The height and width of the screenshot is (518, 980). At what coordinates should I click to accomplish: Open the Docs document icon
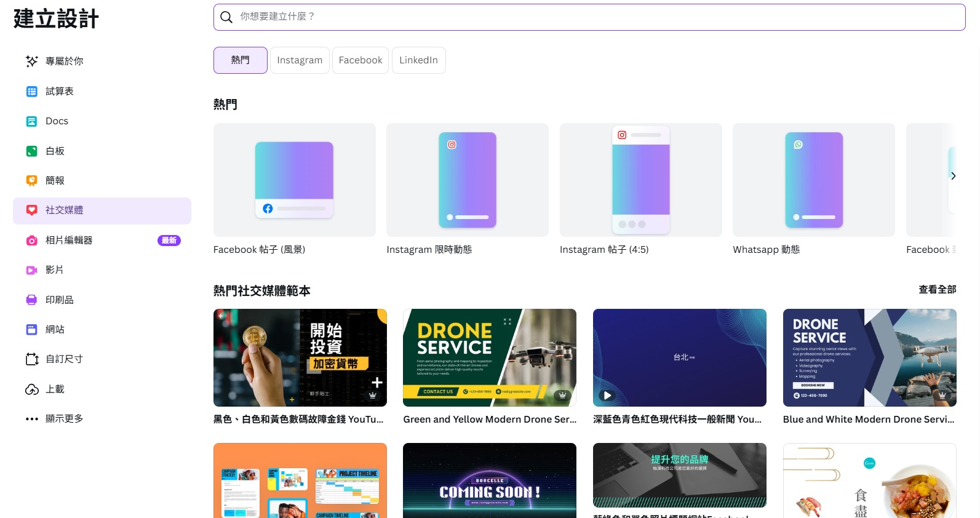(x=32, y=121)
